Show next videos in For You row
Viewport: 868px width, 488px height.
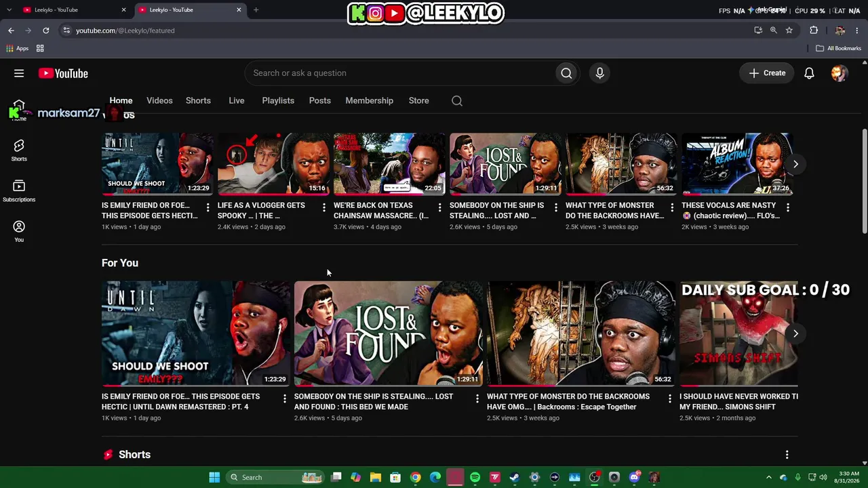point(795,333)
